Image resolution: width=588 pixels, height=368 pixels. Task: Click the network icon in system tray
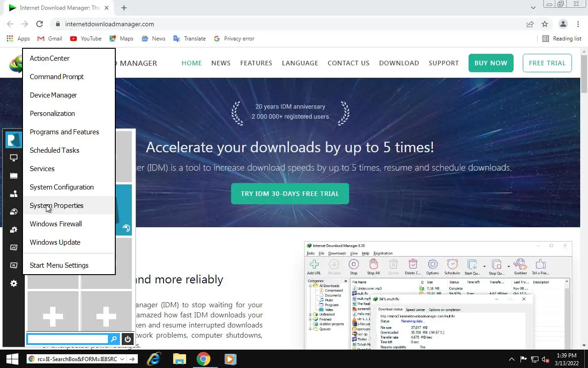[x=535, y=359]
